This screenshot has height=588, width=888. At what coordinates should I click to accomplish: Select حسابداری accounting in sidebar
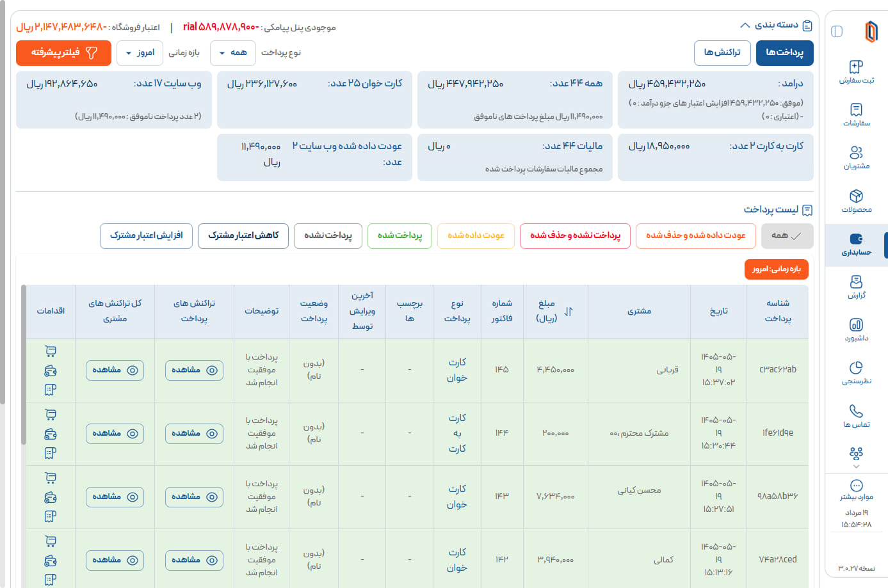pos(856,244)
